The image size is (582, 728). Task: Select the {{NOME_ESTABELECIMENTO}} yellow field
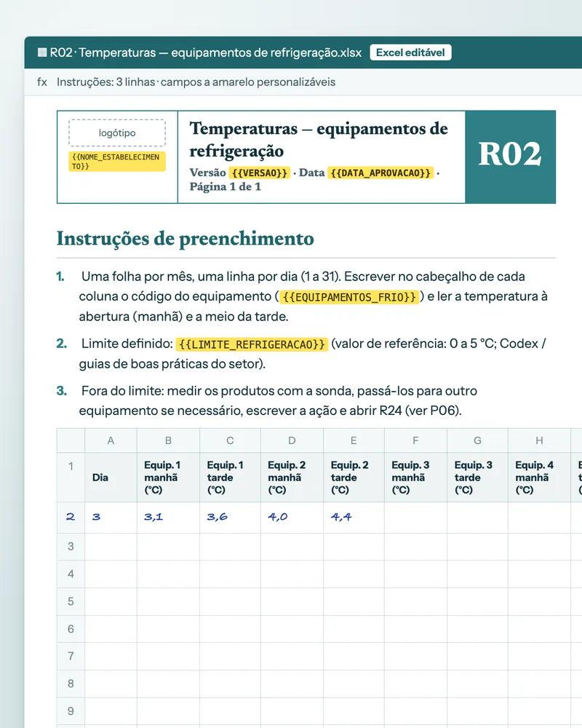[x=117, y=162]
